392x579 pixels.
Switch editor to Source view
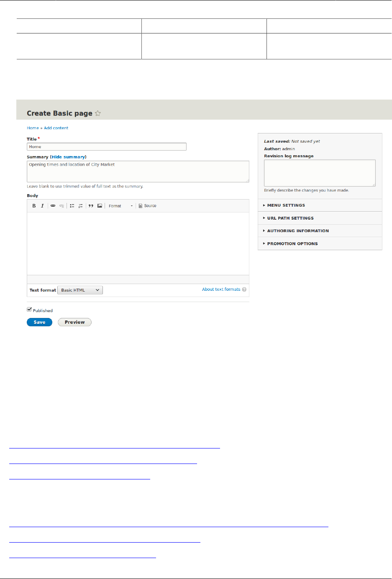[x=147, y=206]
